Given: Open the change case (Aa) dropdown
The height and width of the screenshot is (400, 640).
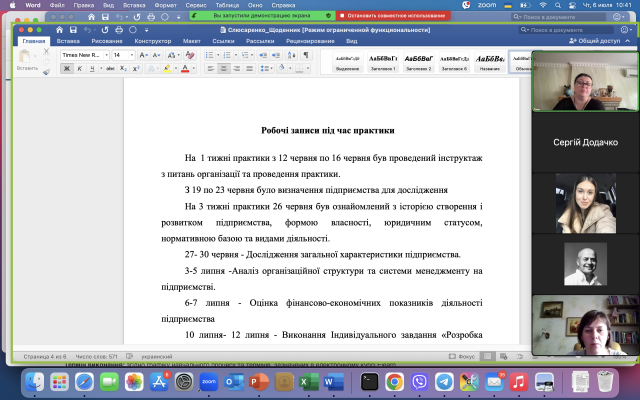Looking at the screenshot, I should pyautogui.click(x=173, y=55).
